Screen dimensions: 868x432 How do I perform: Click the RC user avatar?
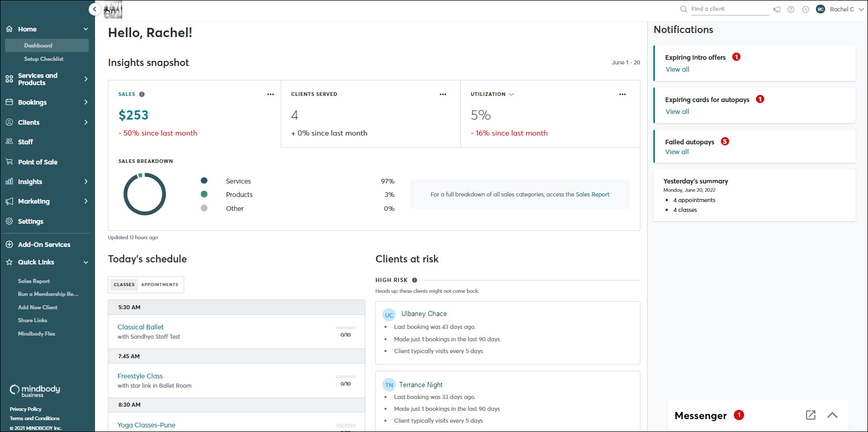coord(821,9)
